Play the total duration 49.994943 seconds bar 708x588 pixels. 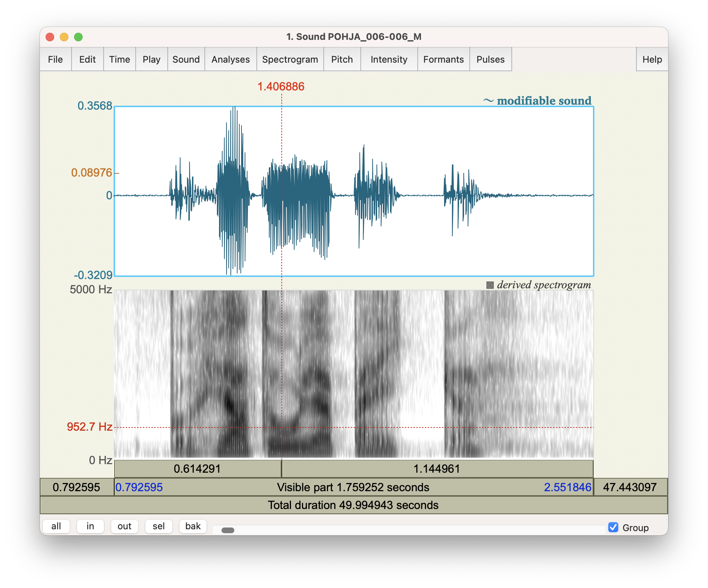354,505
